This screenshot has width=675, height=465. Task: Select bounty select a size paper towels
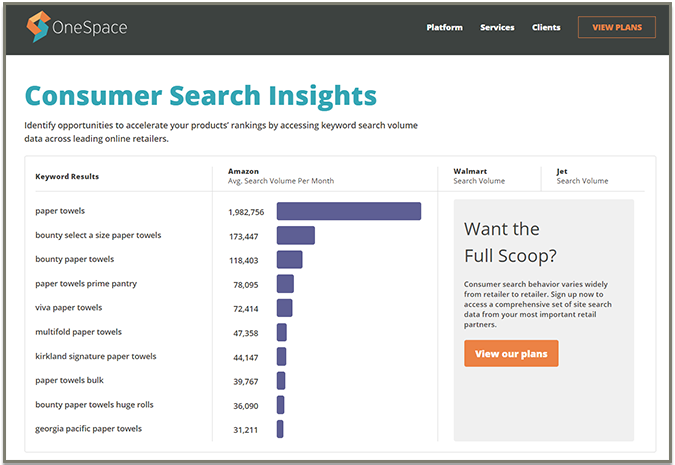tap(98, 235)
